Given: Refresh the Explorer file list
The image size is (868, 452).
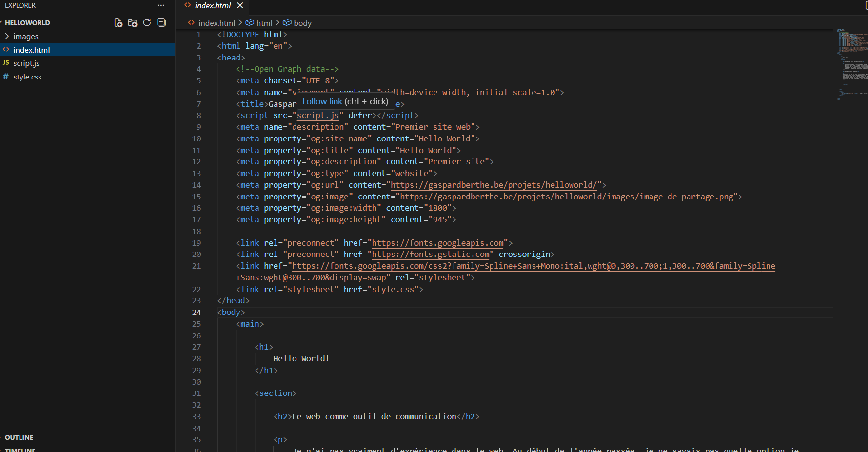Looking at the screenshot, I should [147, 22].
